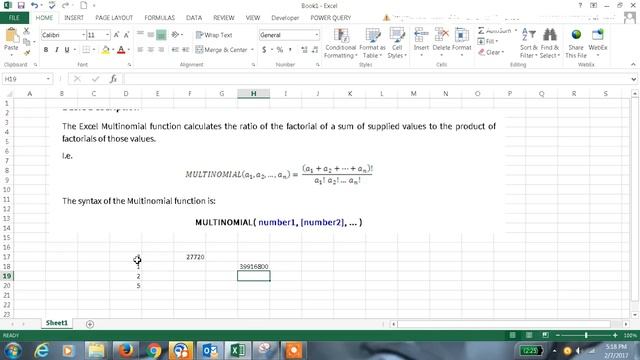Toggle align text left

pos(140,50)
